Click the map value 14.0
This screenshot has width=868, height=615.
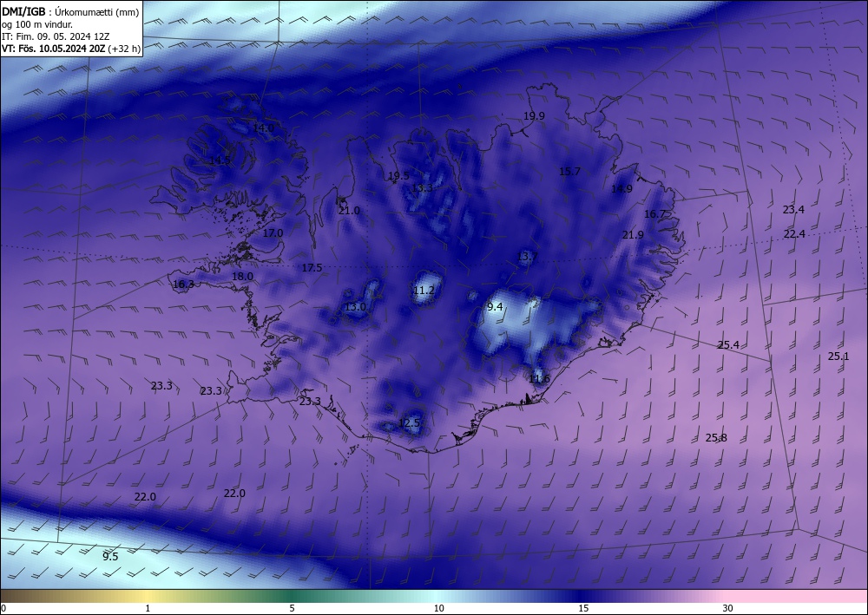(x=264, y=128)
